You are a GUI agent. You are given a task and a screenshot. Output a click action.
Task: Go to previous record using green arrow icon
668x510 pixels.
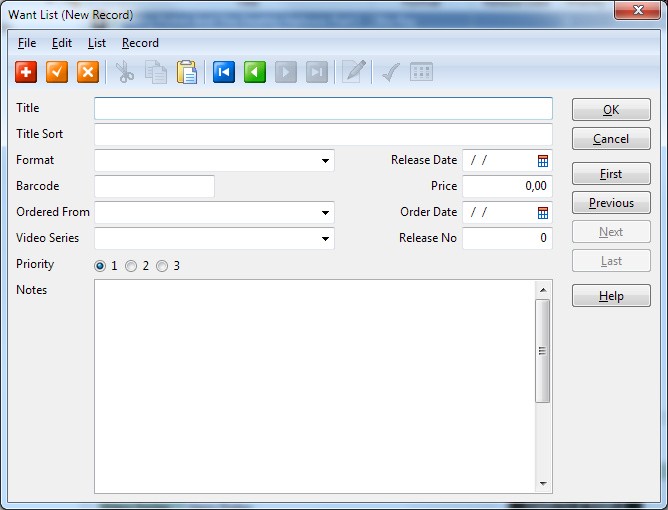coord(255,72)
